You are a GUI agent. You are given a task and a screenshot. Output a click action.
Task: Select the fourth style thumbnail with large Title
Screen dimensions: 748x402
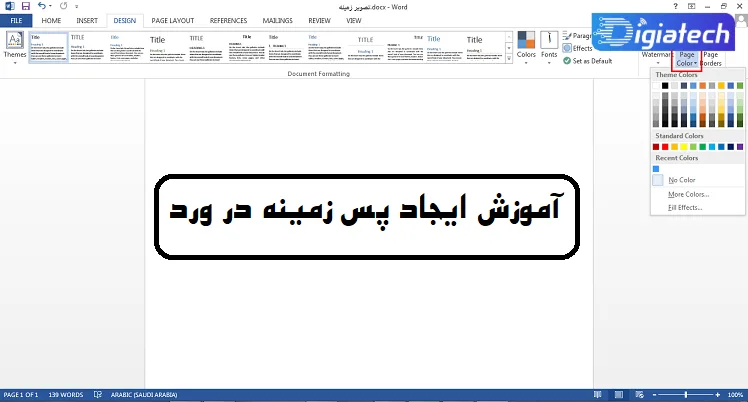(x=167, y=47)
